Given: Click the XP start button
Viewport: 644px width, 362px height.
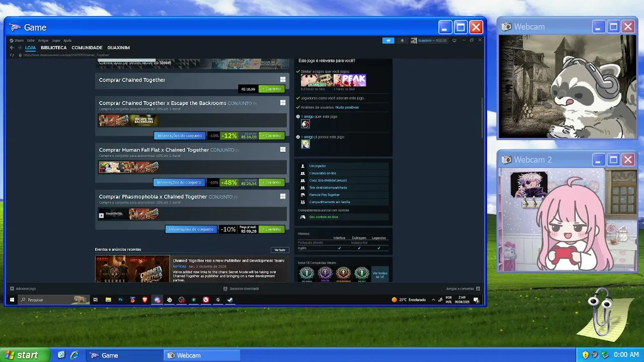Looking at the screenshot, I should tap(25, 355).
